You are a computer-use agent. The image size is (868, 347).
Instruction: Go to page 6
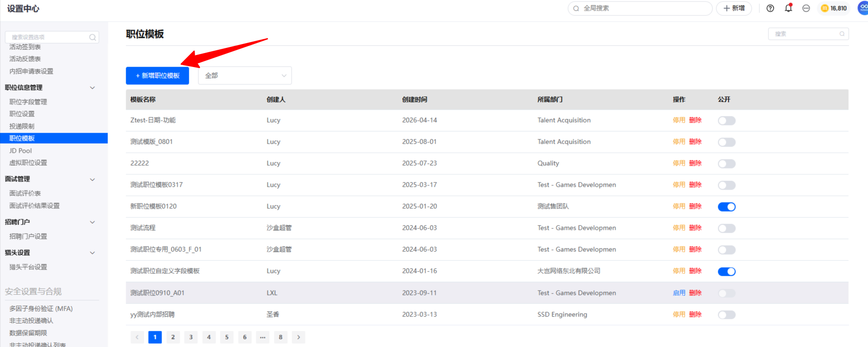click(x=245, y=337)
